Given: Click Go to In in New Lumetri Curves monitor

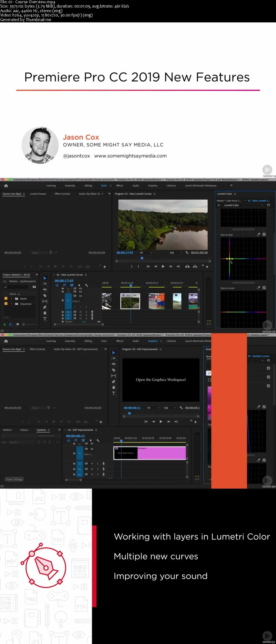Looking at the screenshot, I should [x=148, y=267].
